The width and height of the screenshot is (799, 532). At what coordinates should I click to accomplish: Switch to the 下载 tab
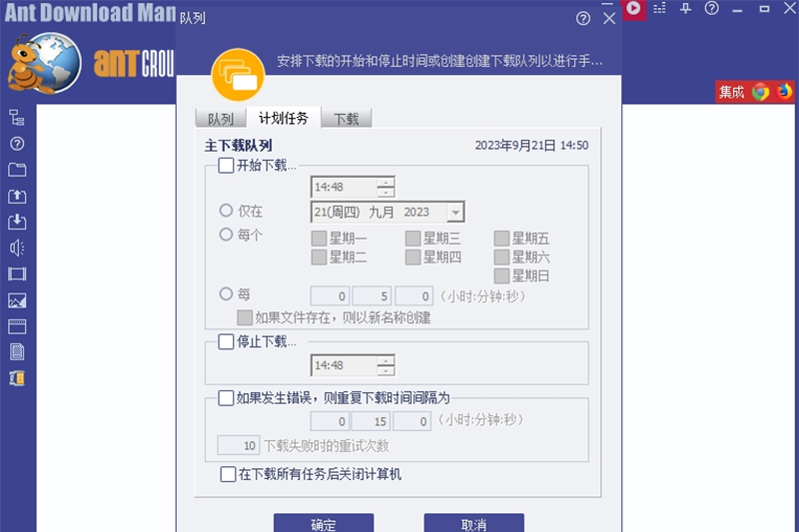pos(346,119)
